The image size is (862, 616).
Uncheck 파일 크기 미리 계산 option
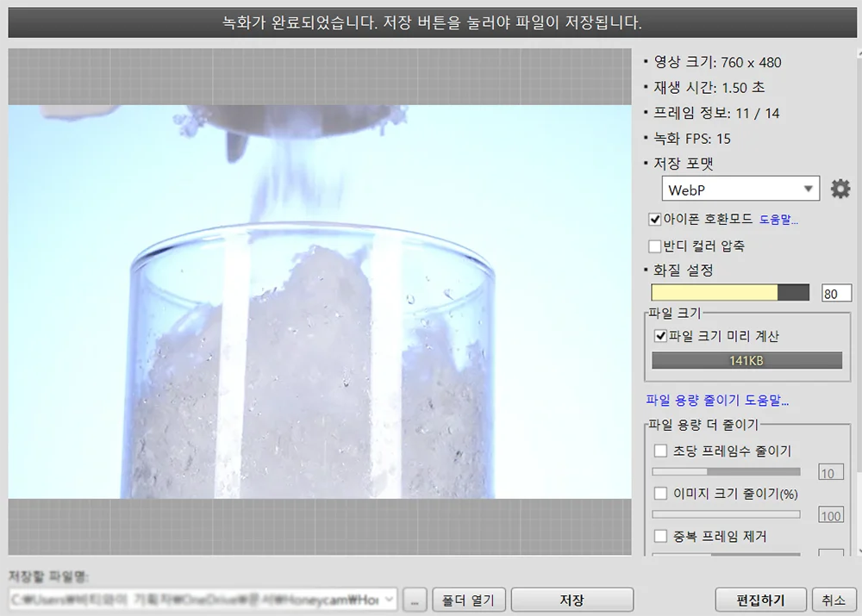[659, 337]
